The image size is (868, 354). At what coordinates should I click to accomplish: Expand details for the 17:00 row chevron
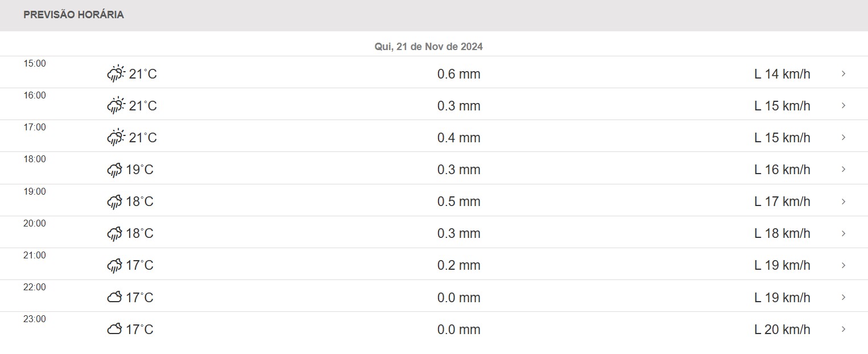[x=843, y=137]
